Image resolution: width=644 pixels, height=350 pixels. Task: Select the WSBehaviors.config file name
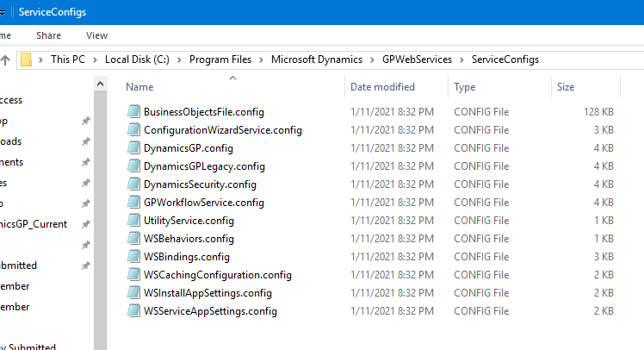(189, 239)
